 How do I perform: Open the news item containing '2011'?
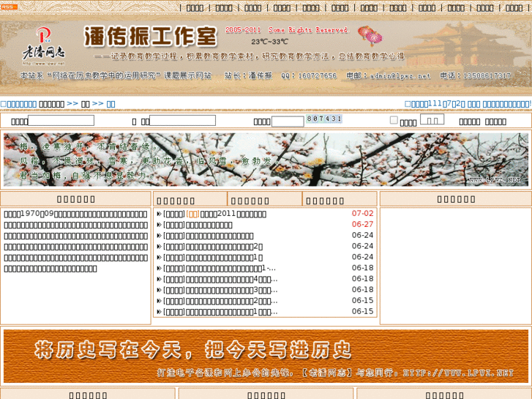point(233,214)
